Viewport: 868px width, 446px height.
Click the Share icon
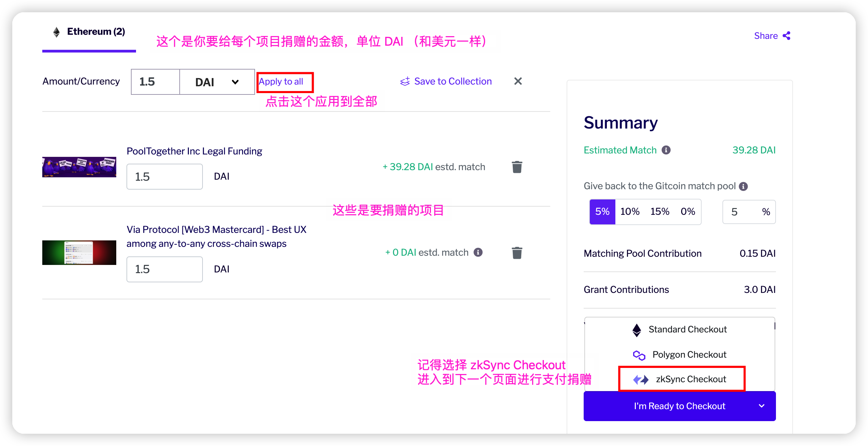point(787,36)
